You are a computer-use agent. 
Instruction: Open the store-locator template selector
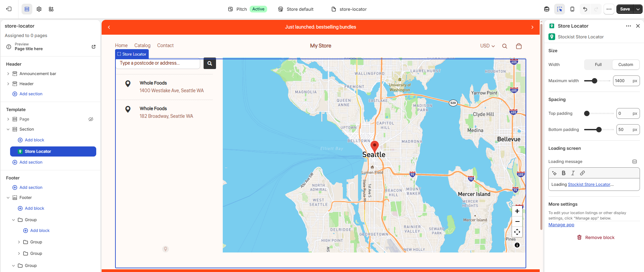click(x=349, y=9)
